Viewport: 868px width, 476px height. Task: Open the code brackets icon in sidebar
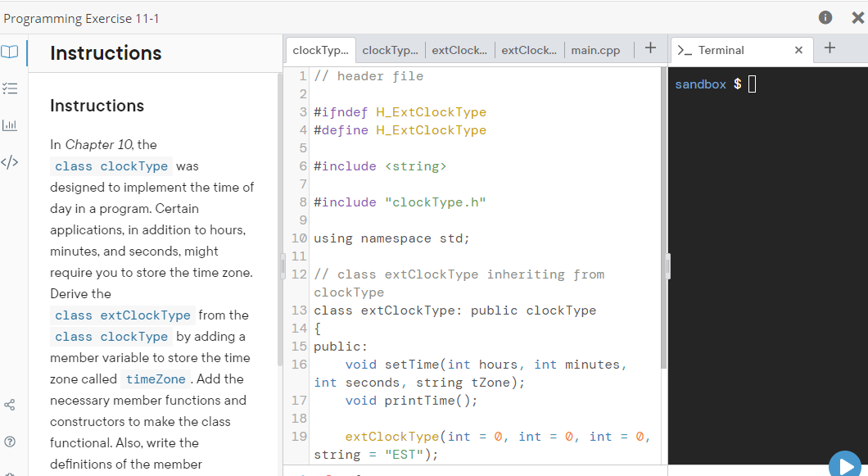[9, 161]
